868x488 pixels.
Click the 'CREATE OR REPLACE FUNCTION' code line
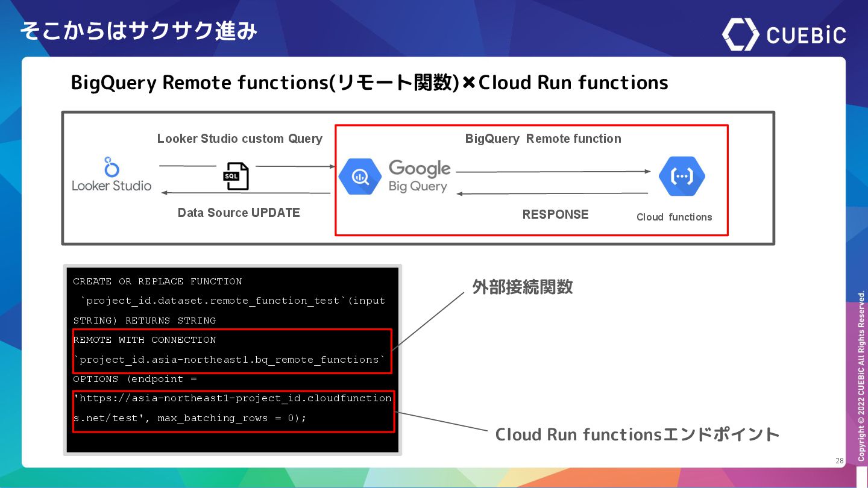pyautogui.click(x=157, y=281)
